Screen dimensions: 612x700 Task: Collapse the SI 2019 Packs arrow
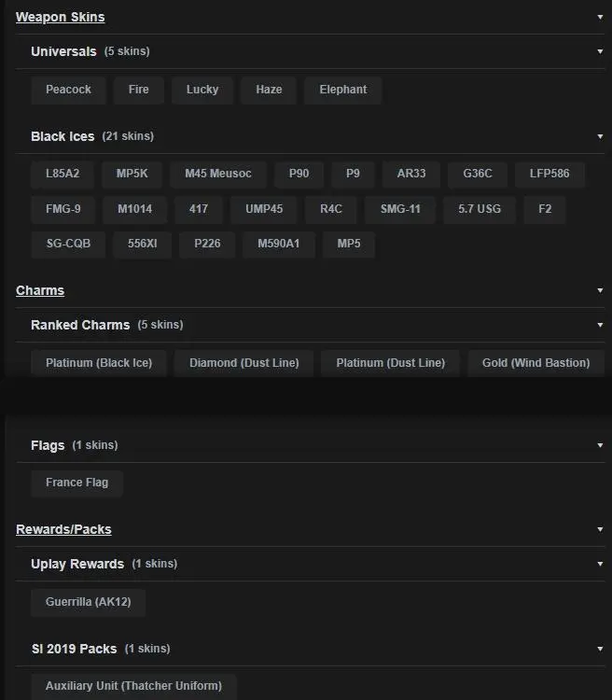tap(600, 649)
